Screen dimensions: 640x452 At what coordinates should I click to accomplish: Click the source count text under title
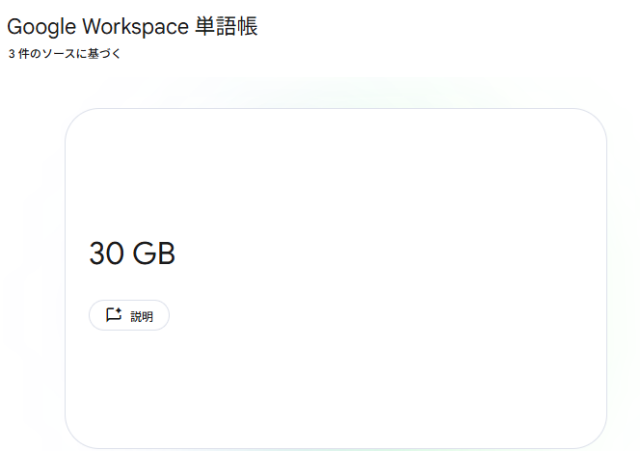pyautogui.click(x=64, y=54)
